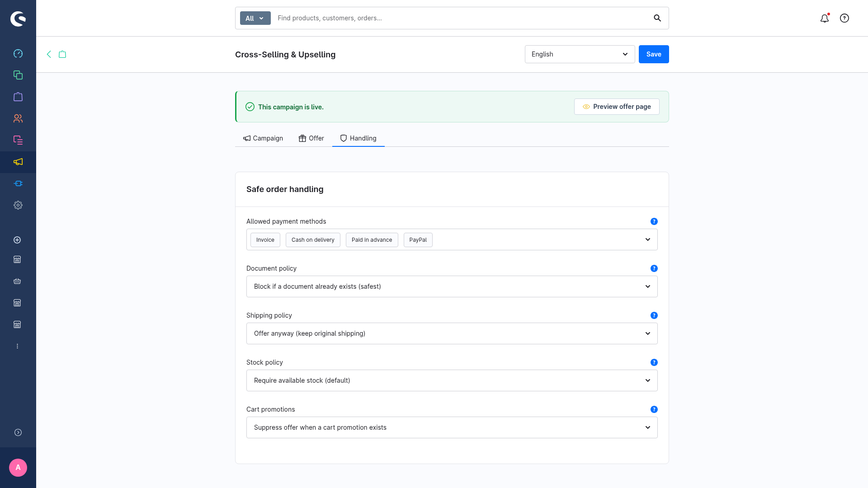Switch to the Campaign tab
The width and height of the screenshot is (868, 488).
tap(263, 138)
